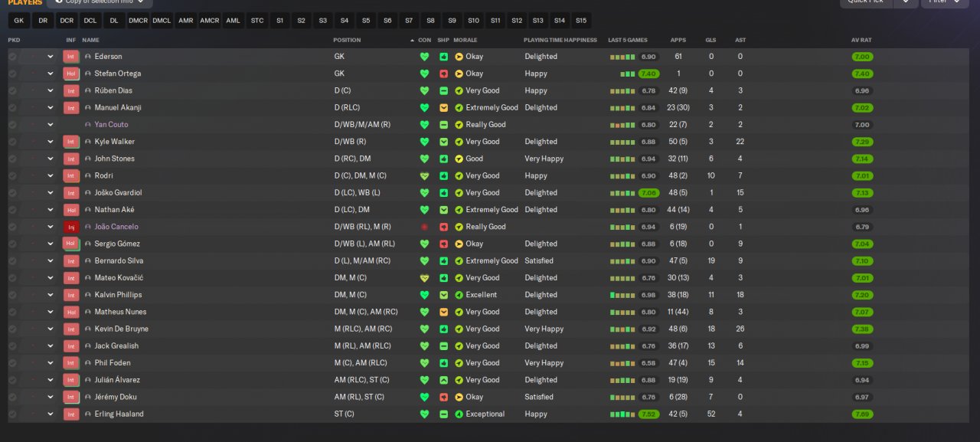980x442 pixels.
Task: Open the Filter dropdown
Action: coord(944,2)
